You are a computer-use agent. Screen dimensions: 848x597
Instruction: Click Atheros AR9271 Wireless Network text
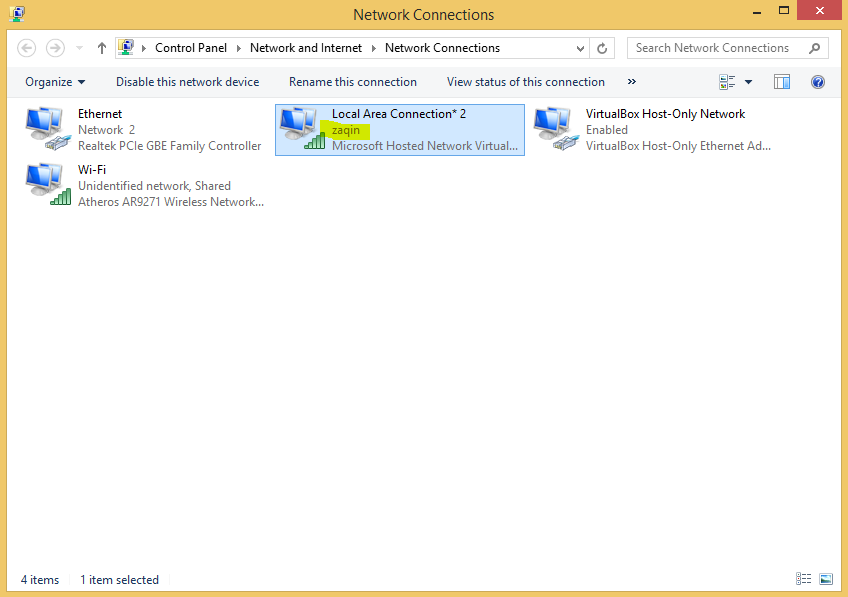coord(171,202)
